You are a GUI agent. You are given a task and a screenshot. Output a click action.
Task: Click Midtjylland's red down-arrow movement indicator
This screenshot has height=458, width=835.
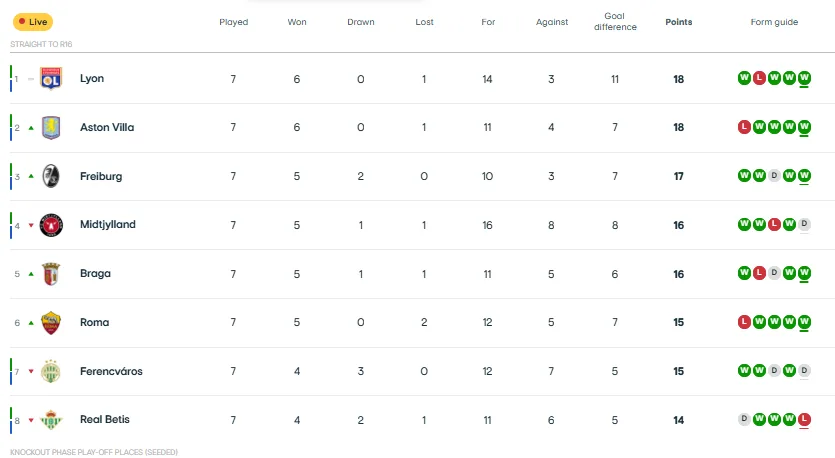point(31,225)
